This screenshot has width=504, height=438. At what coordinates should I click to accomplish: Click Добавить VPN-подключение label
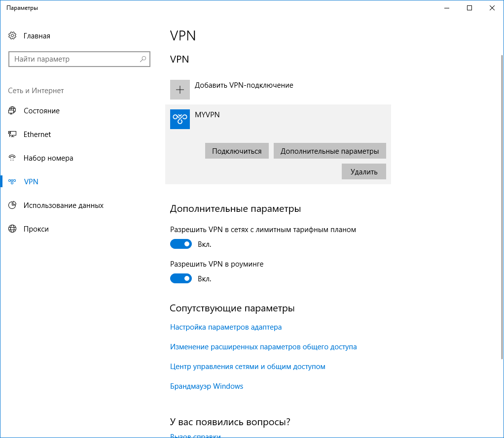[244, 85]
